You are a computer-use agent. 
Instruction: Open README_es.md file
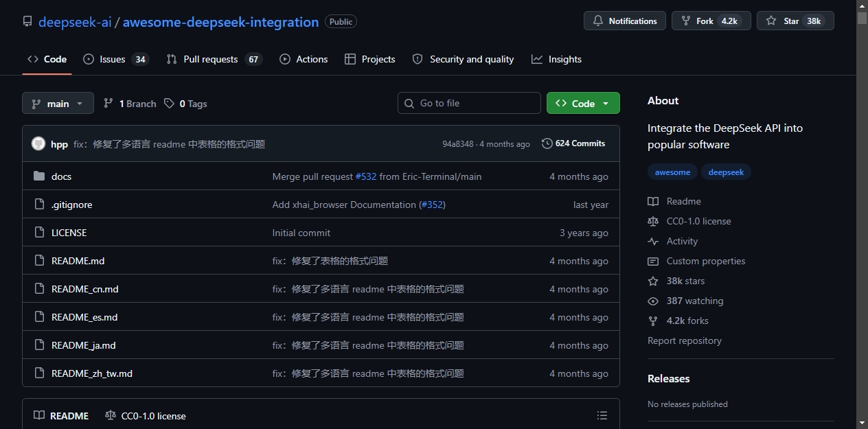pos(84,317)
